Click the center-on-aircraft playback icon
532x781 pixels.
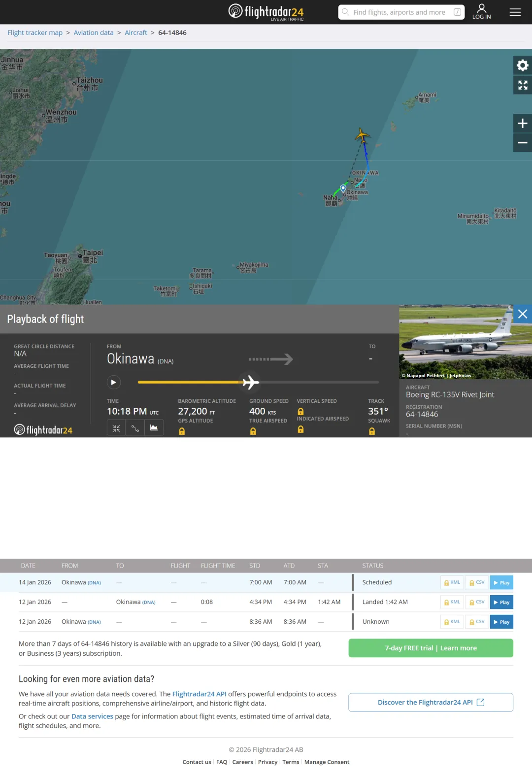116,428
